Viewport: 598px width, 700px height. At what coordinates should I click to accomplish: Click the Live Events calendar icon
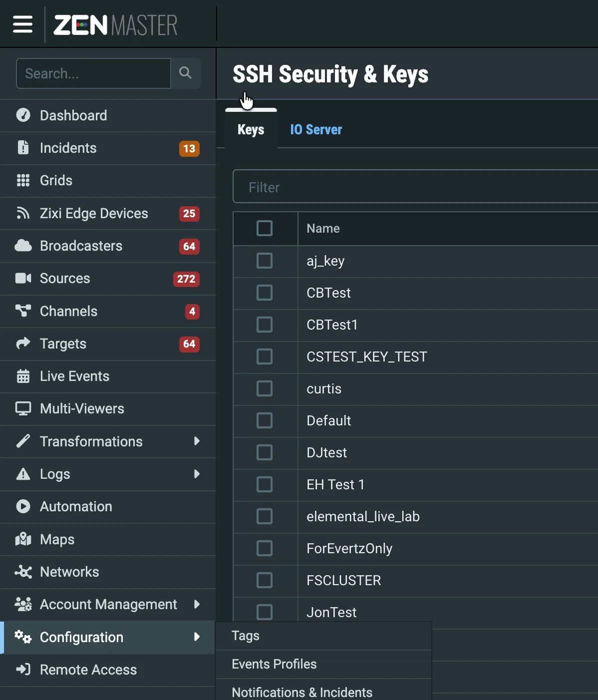click(23, 376)
